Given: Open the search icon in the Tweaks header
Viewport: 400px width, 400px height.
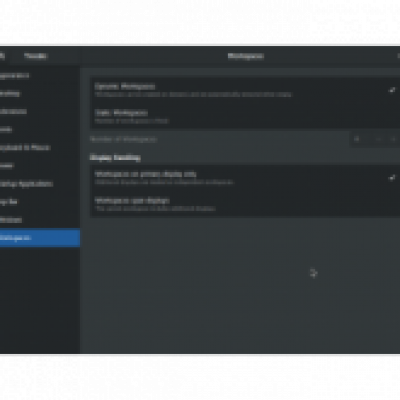Looking at the screenshot, I should coord(2,56).
